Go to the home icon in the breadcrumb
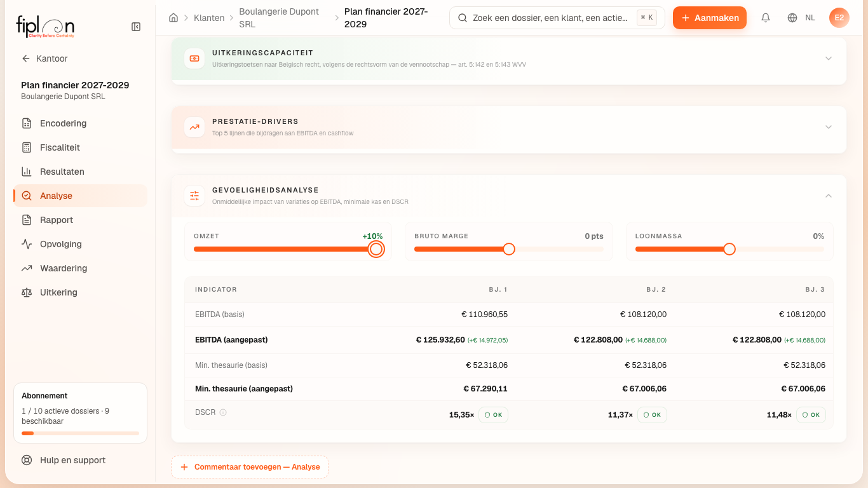868x488 pixels. tap(173, 18)
